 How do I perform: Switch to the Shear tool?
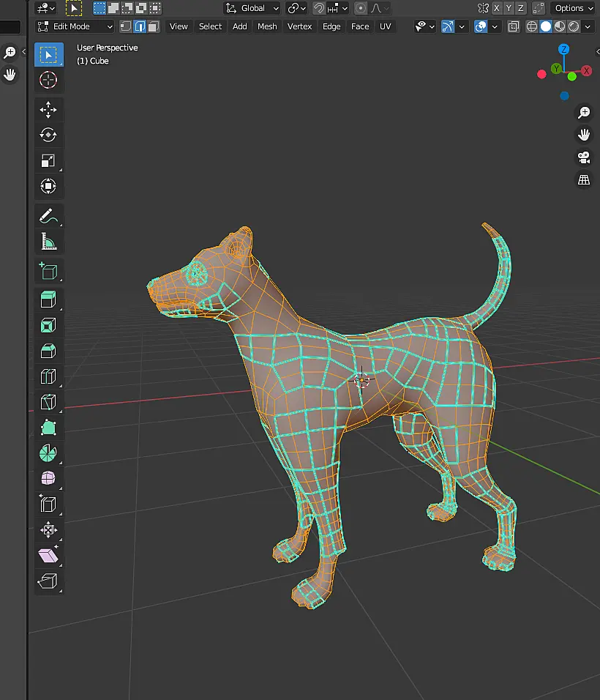[48, 556]
